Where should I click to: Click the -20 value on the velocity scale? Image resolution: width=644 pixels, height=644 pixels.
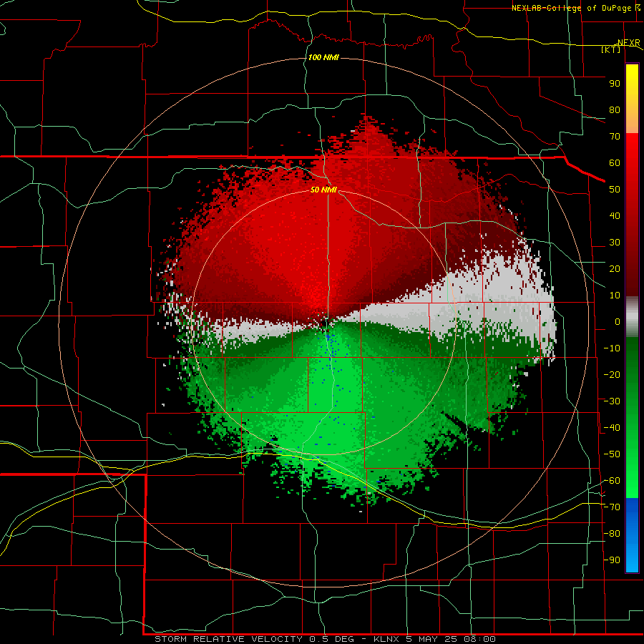point(612,375)
